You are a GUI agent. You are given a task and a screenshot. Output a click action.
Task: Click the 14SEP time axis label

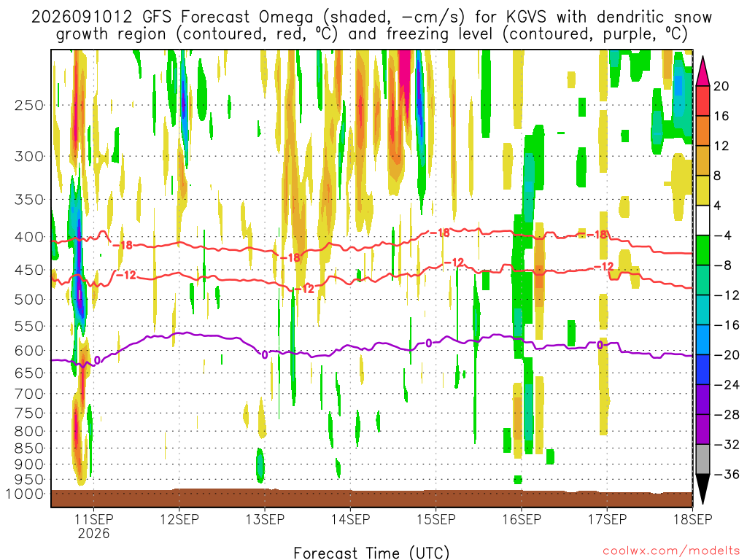[351, 519]
